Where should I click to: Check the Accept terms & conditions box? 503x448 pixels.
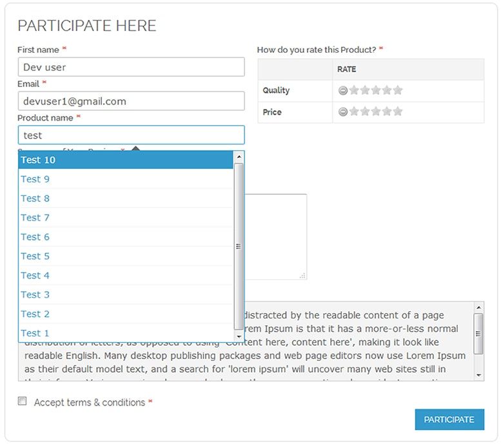pyautogui.click(x=23, y=401)
